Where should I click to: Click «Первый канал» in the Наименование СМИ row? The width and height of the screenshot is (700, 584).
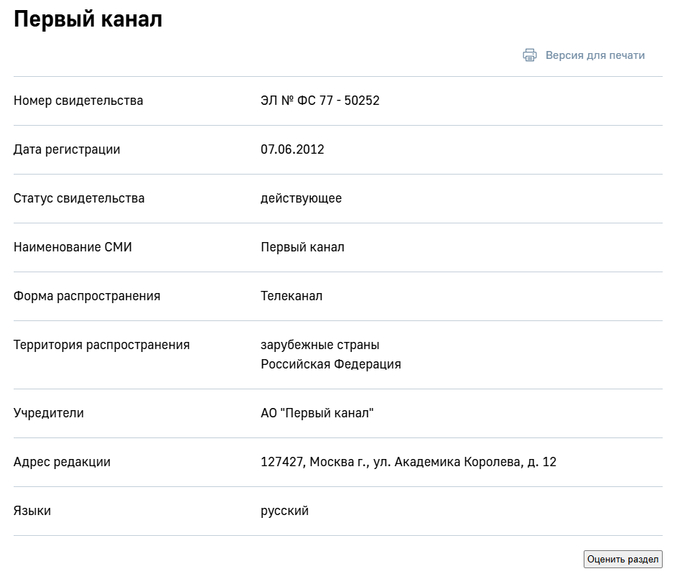302,247
